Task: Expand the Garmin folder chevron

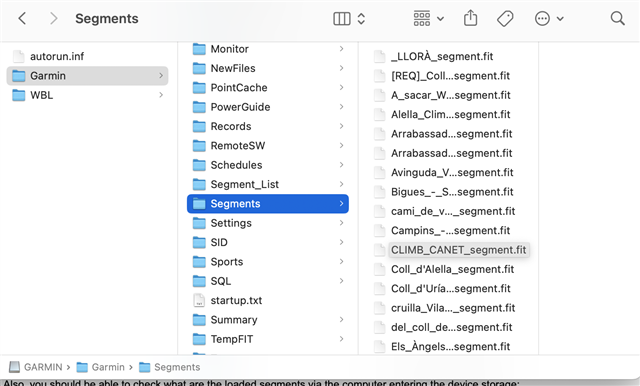Action: (161, 75)
